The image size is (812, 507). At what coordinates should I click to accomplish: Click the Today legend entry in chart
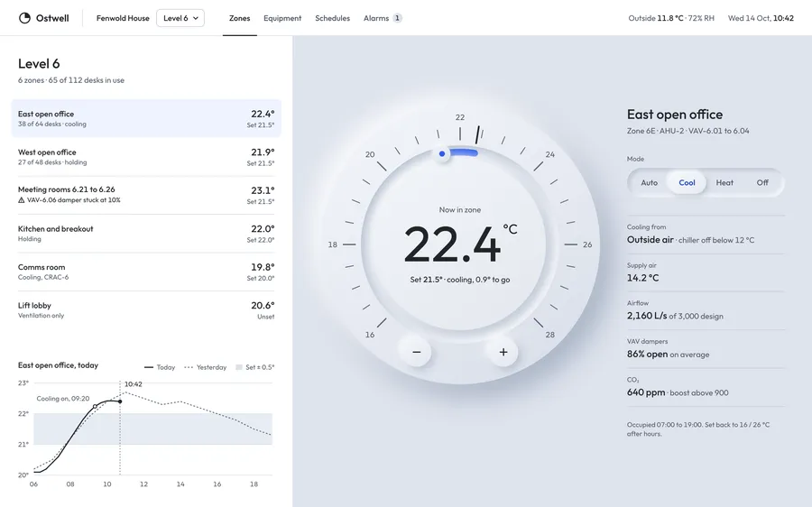(160, 367)
